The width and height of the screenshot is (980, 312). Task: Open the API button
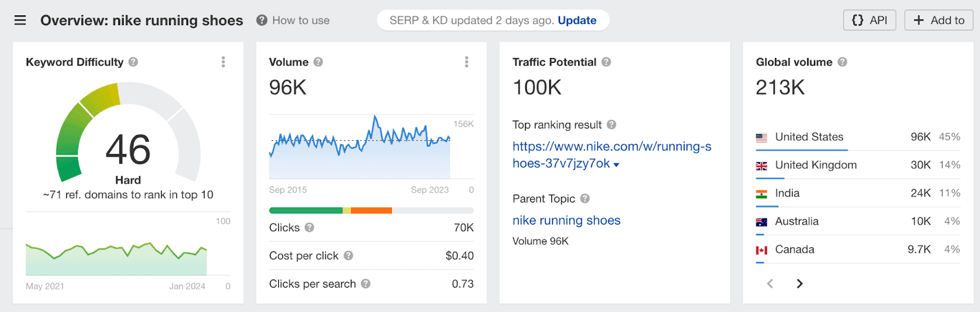(x=870, y=20)
